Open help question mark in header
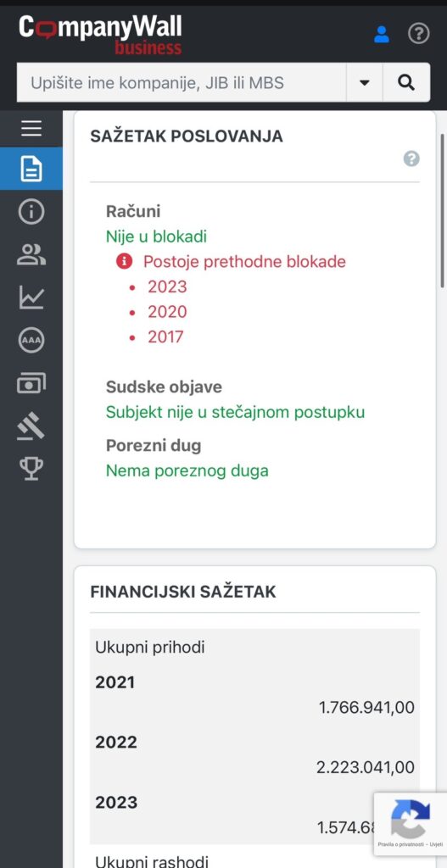This screenshot has width=447, height=868. tap(418, 34)
